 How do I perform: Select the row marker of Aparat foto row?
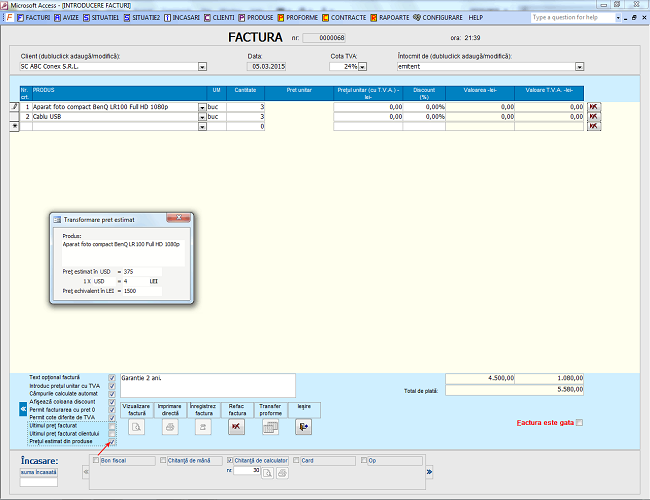click(15, 107)
